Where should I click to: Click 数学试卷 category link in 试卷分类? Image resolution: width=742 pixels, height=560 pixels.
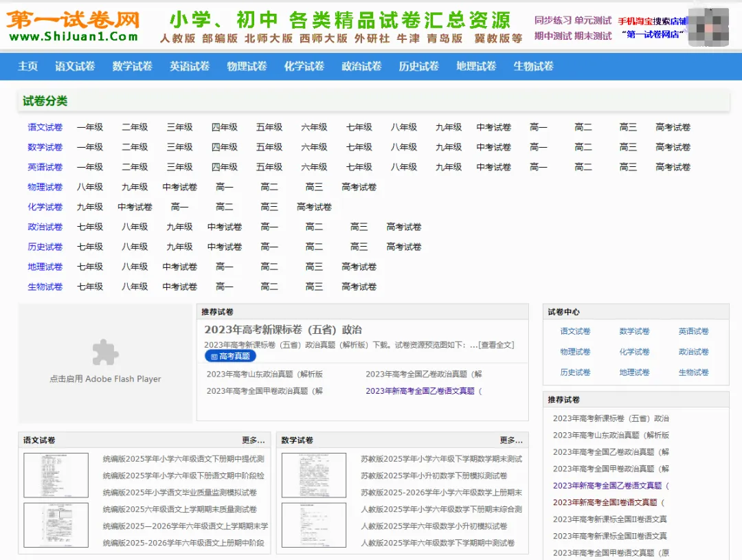coord(45,147)
